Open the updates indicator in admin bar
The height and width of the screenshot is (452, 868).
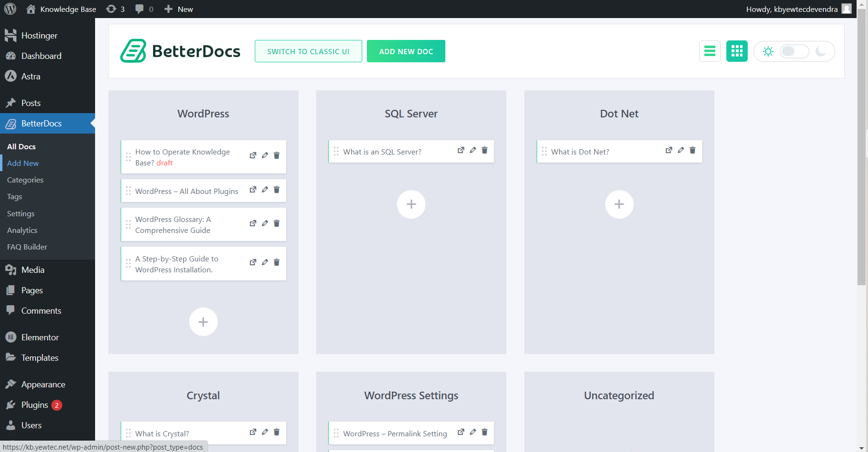116,9
